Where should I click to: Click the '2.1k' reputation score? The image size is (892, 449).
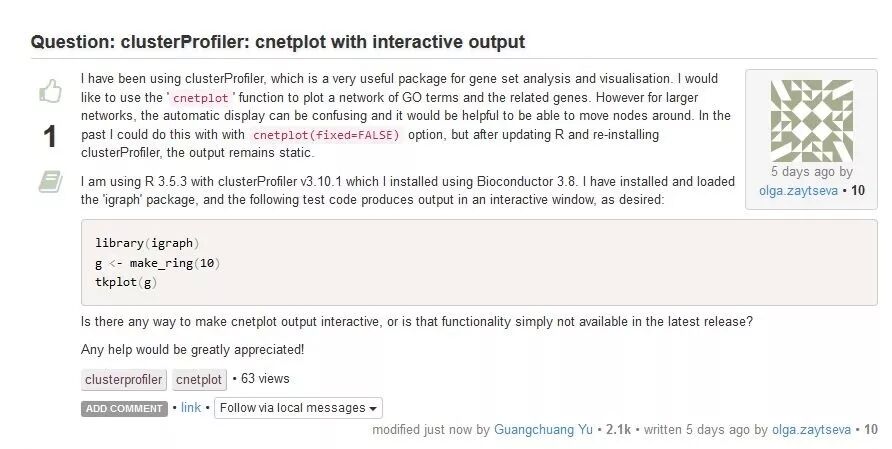coord(618,430)
